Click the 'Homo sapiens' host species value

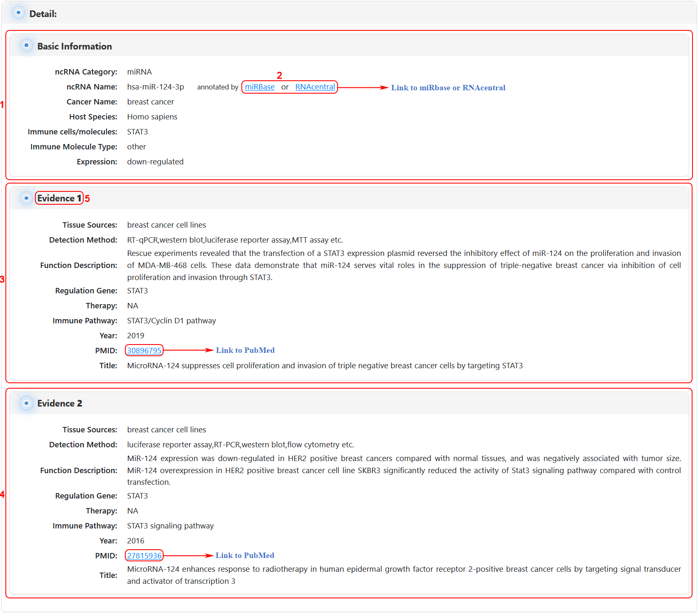pyautogui.click(x=152, y=117)
